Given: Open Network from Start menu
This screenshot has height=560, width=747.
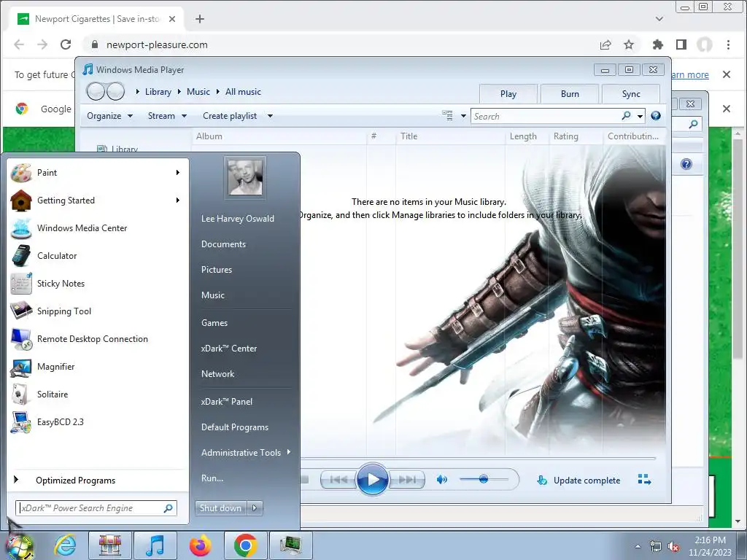Looking at the screenshot, I should pyautogui.click(x=217, y=374).
